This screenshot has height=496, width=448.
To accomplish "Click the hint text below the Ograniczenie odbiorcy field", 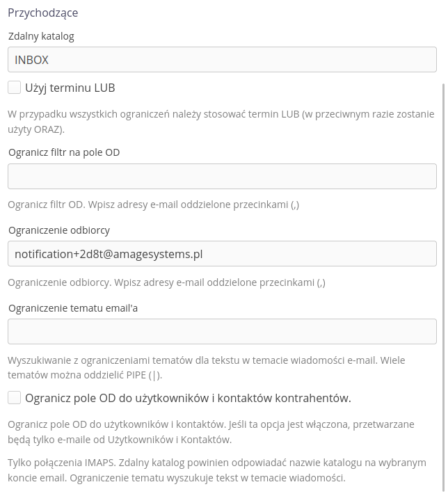I will click(x=166, y=282).
